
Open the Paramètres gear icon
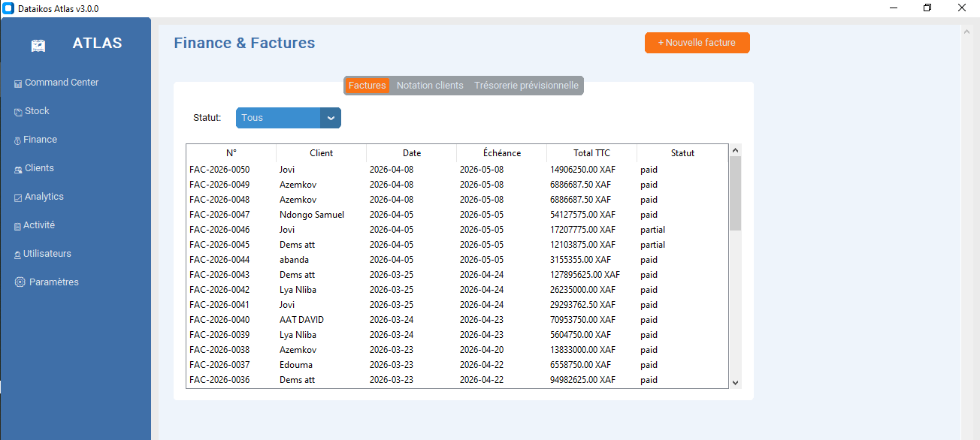pyautogui.click(x=20, y=282)
